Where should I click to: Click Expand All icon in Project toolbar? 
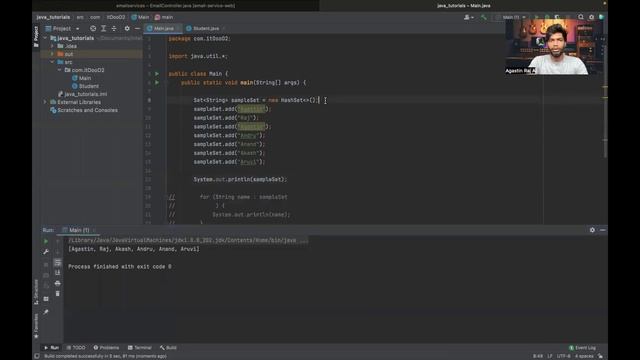[103, 29]
